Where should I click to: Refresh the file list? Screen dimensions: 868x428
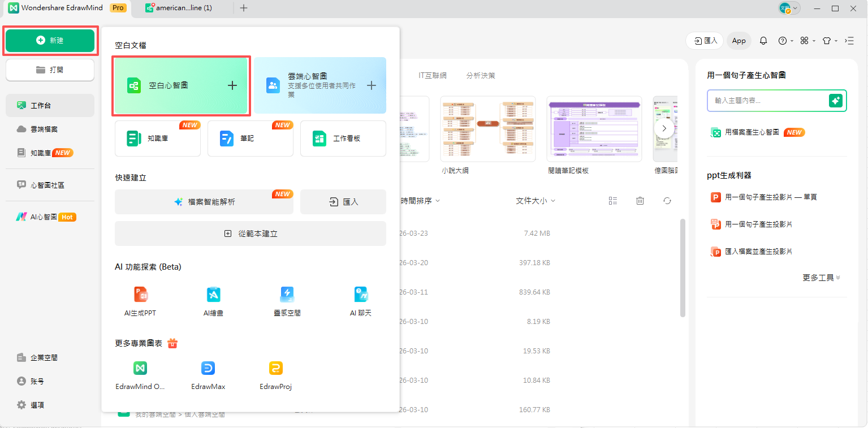tap(667, 200)
